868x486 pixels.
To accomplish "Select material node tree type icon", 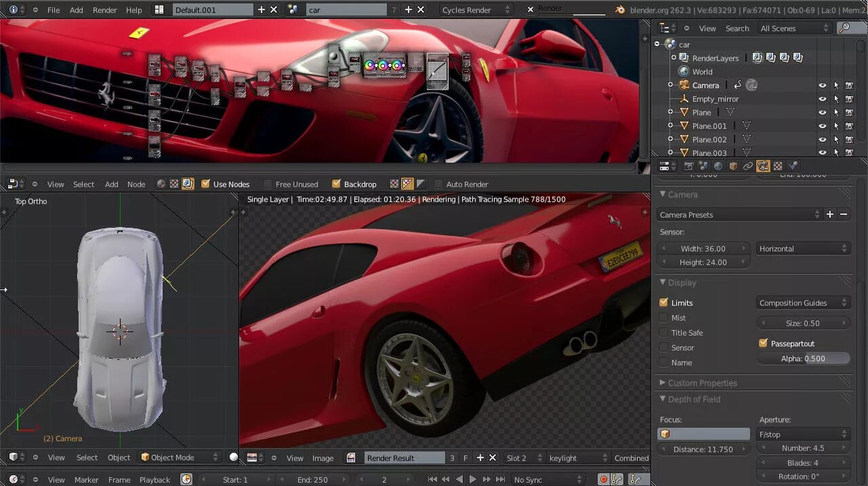I will pos(161,184).
